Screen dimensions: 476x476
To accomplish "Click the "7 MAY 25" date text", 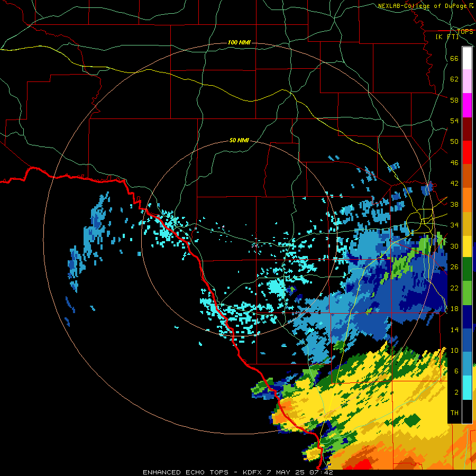I will (x=286, y=472).
